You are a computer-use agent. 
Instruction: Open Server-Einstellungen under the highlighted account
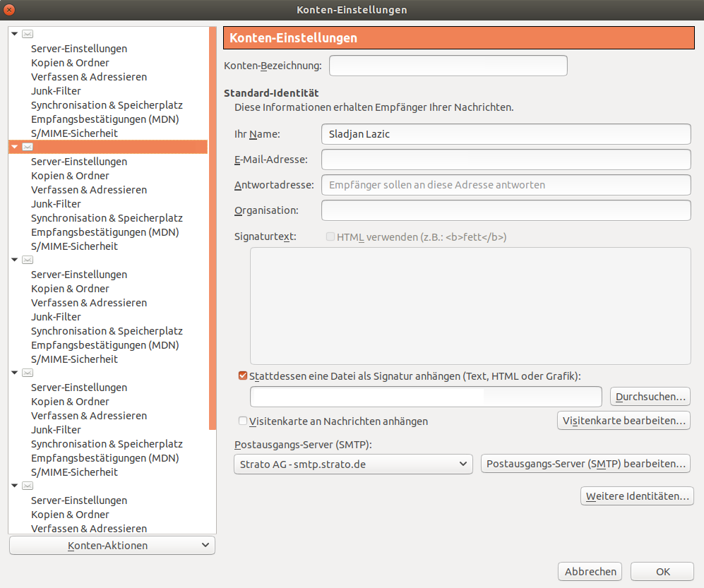[79, 162]
